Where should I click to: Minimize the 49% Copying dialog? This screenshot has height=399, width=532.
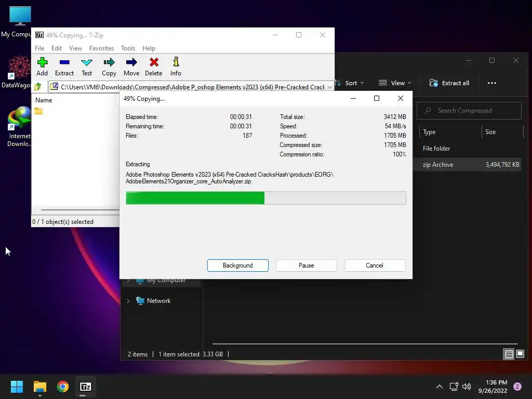tap(353, 98)
